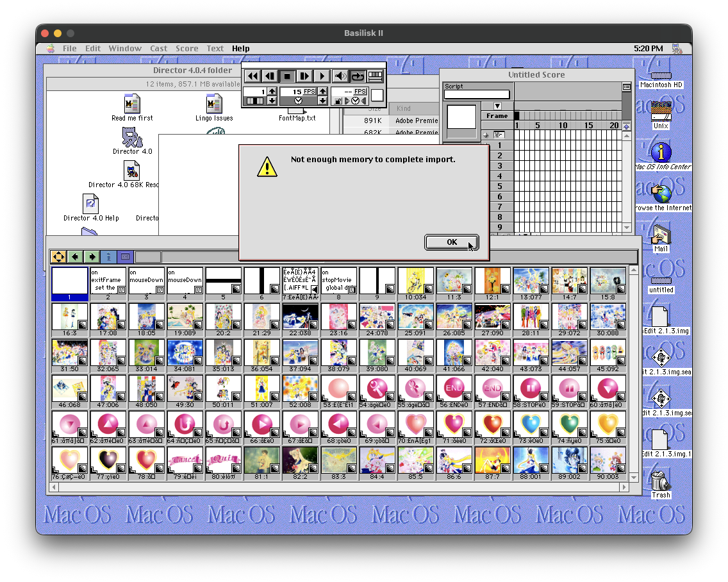Toggle the sound volume speaker button
Image resolution: width=728 pixels, height=582 pixels.
pyautogui.click(x=340, y=76)
